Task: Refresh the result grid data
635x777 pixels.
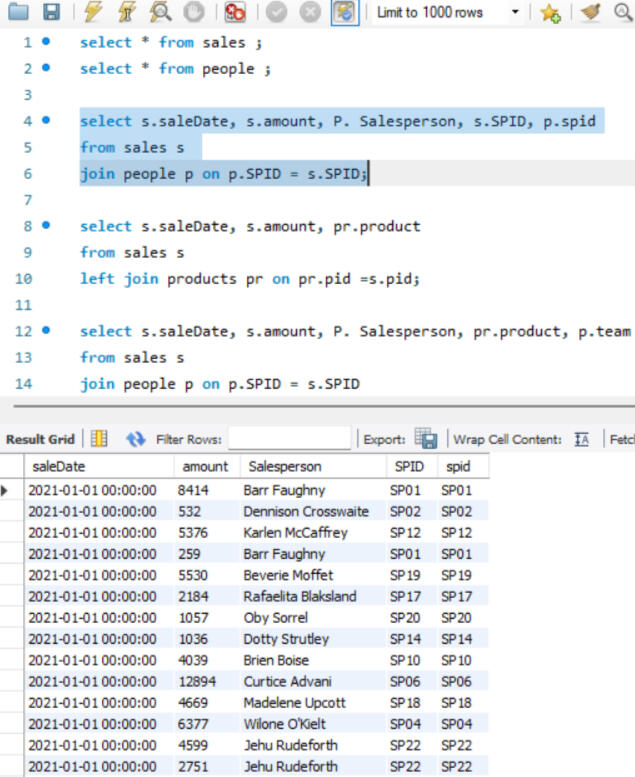Action: (x=135, y=439)
